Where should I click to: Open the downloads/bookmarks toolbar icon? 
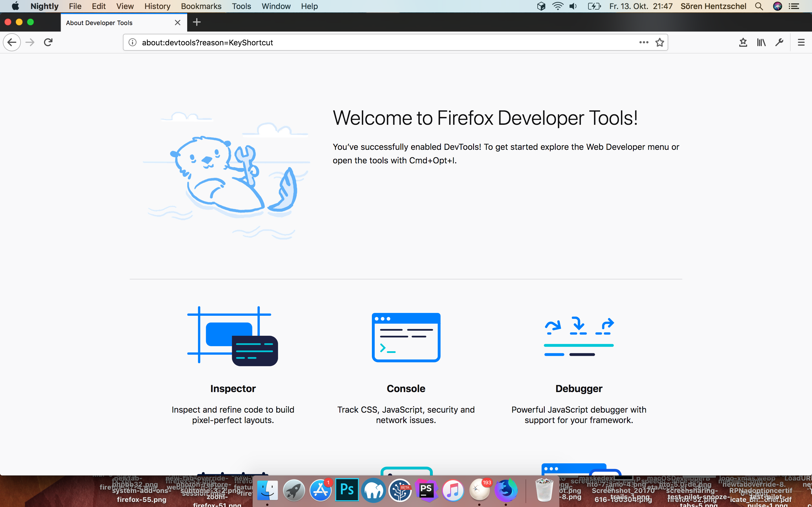[743, 42]
